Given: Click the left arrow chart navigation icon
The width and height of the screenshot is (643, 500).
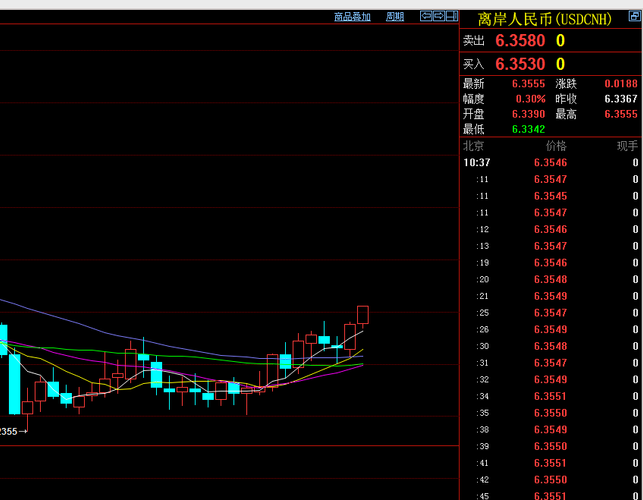Looking at the screenshot, I should click(x=426, y=16).
